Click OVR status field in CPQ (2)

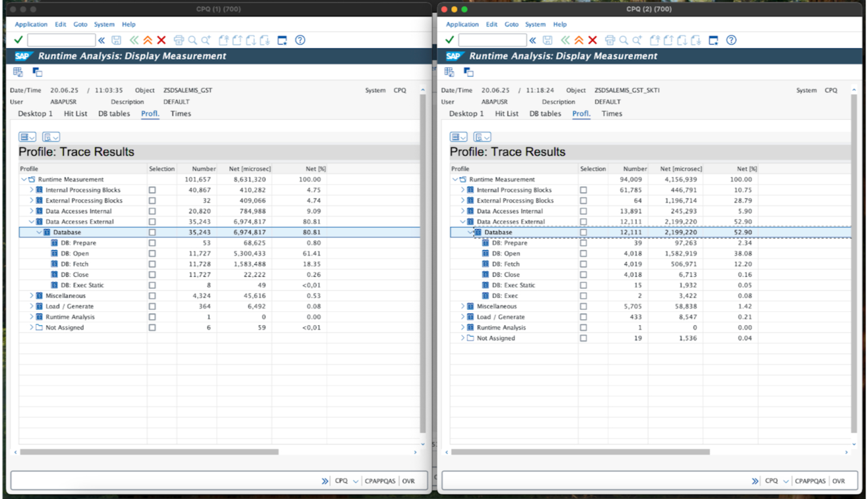839,481
